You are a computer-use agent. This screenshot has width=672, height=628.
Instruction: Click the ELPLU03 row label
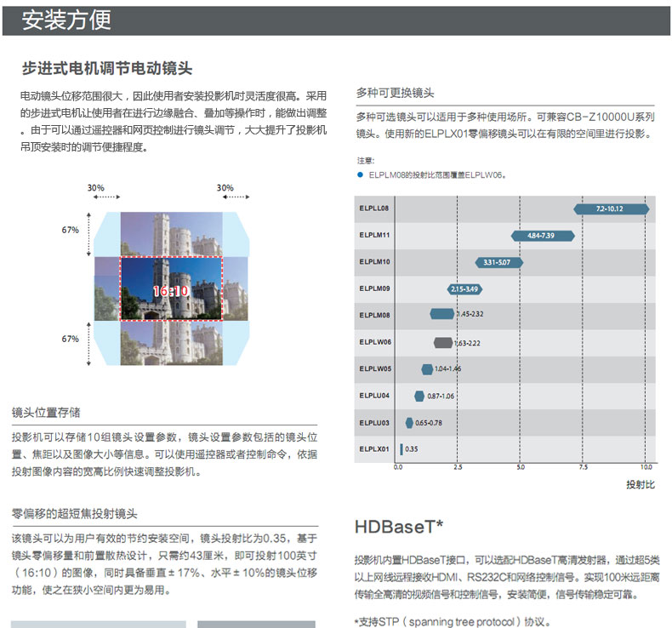(374, 422)
